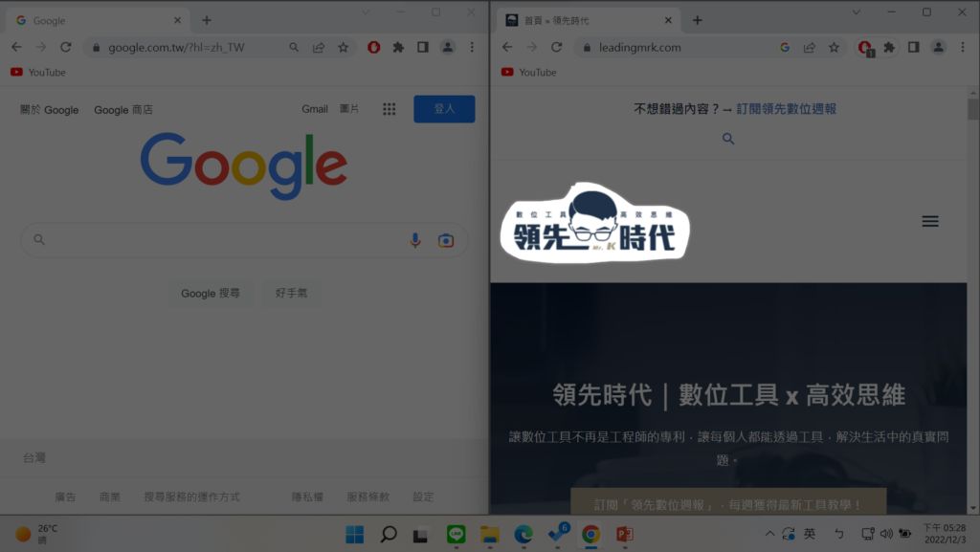
Task: Open 設定 footer menu
Action: [423, 497]
